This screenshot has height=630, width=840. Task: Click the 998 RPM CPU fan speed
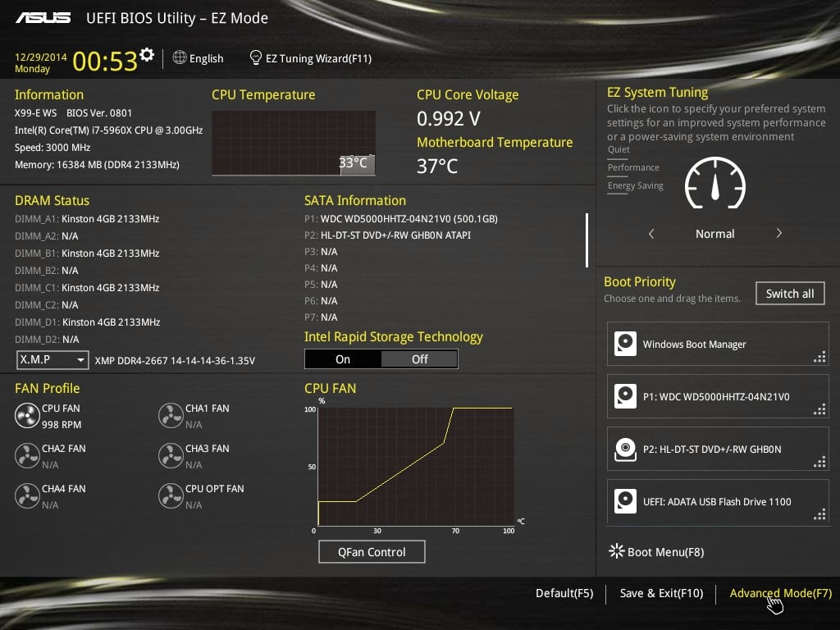[62, 425]
